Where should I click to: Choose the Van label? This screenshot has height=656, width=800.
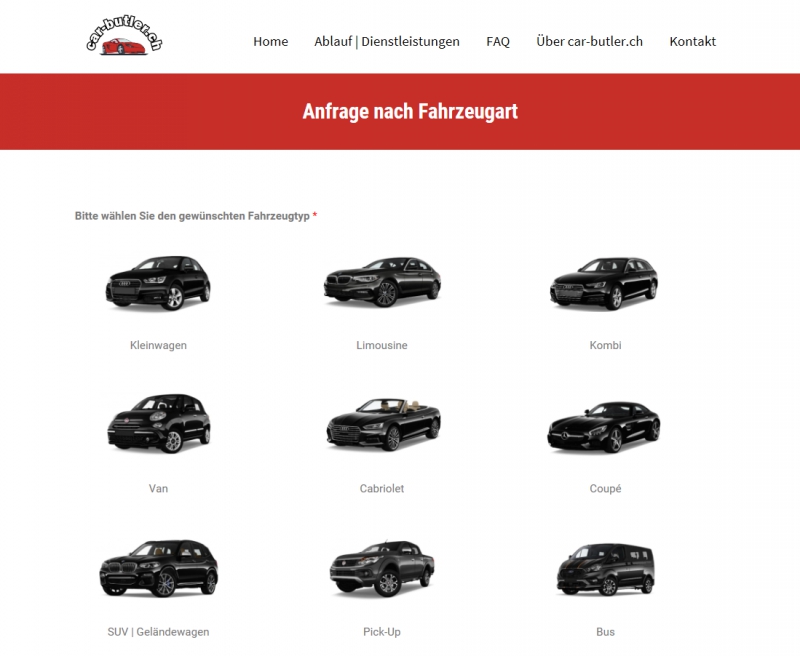[158, 489]
